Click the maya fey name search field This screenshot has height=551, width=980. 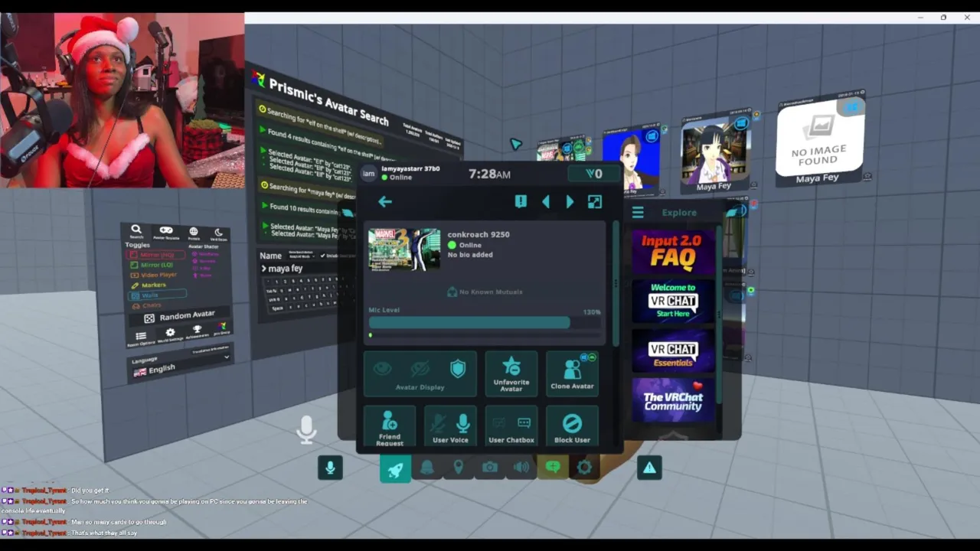click(x=308, y=269)
